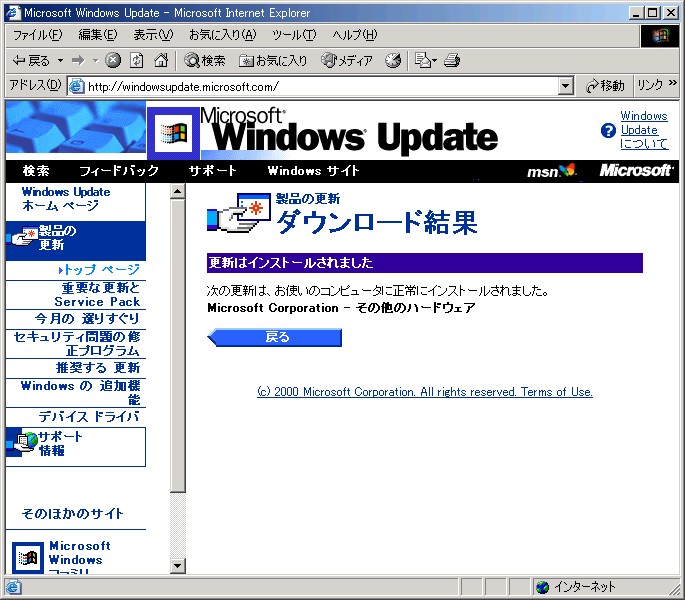This screenshot has height=600, width=685.
Task: Click the Windows logo throbber icon
Action: point(660,35)
